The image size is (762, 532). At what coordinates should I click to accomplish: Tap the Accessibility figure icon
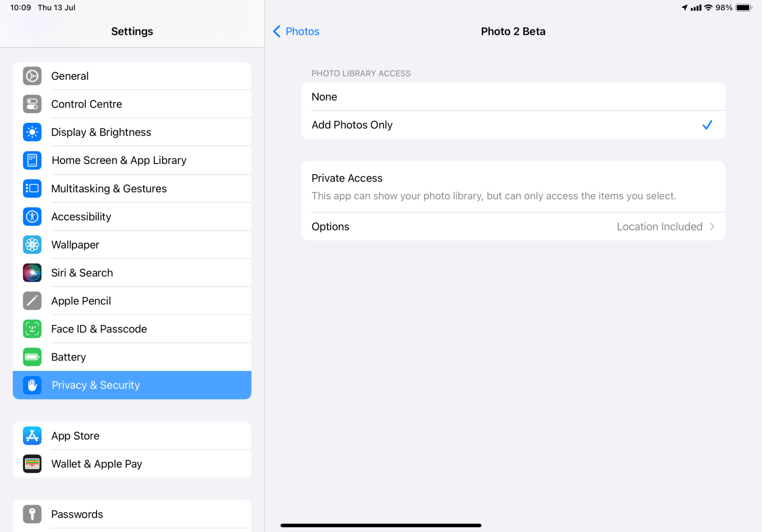click(x=32, y=217)
